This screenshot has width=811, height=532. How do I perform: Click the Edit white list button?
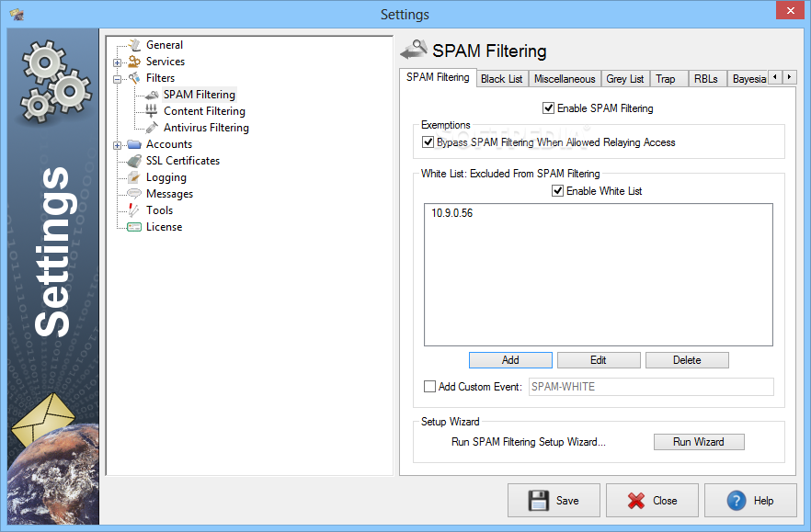pos(599,360)
